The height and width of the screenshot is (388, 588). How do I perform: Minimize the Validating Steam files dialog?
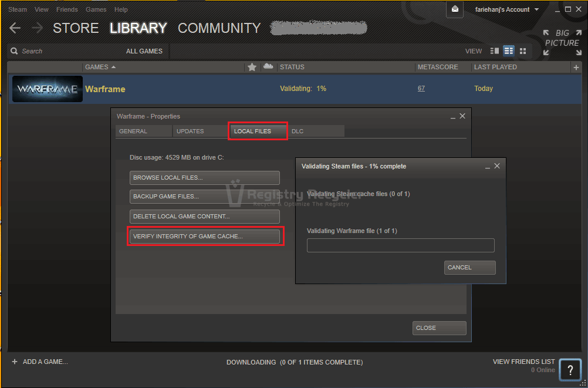point(488,166)
